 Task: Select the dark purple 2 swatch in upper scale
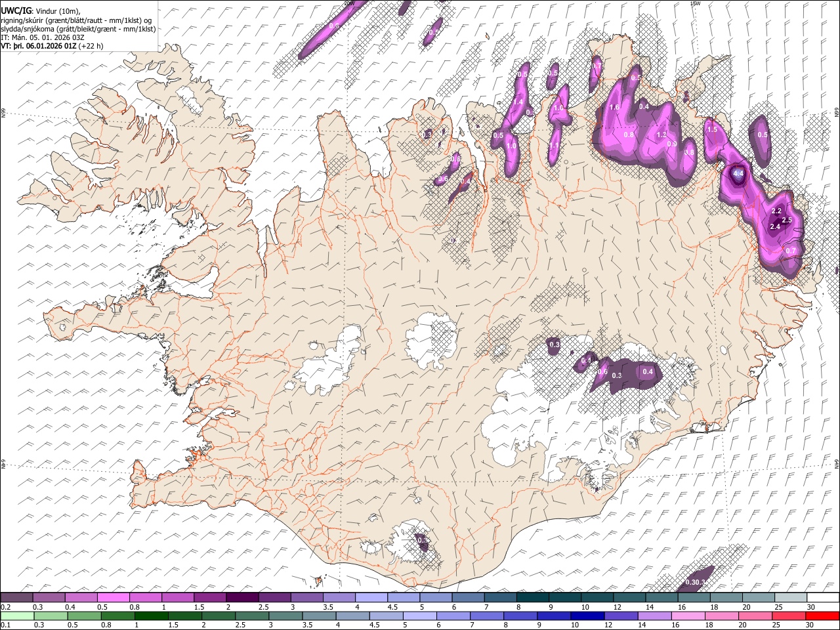click(242, 598)
